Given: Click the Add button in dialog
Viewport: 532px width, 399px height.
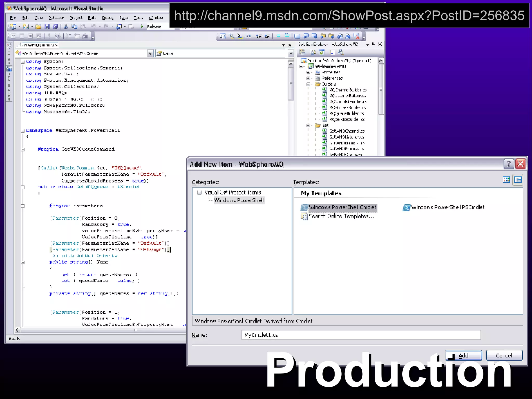Looking at the screenshot, I should point(463,355).
